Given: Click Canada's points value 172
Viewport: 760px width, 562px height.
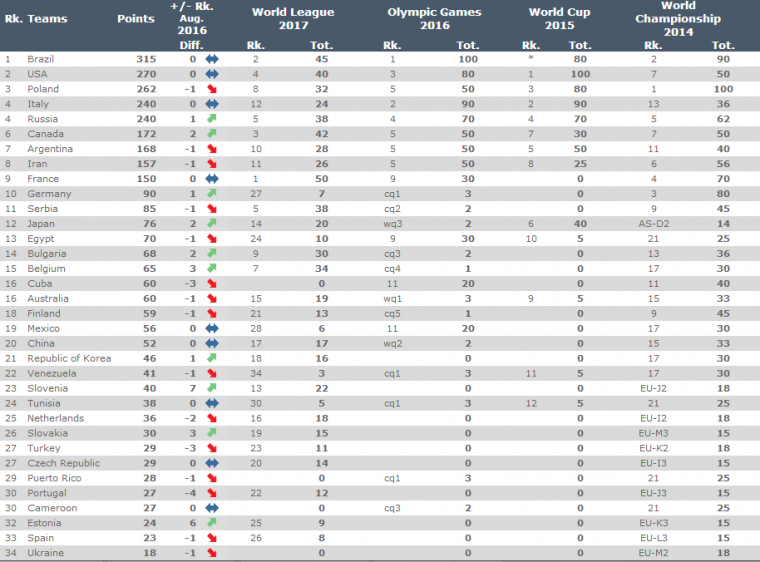Looking at the screenshot, I should (x=146, y=134).
